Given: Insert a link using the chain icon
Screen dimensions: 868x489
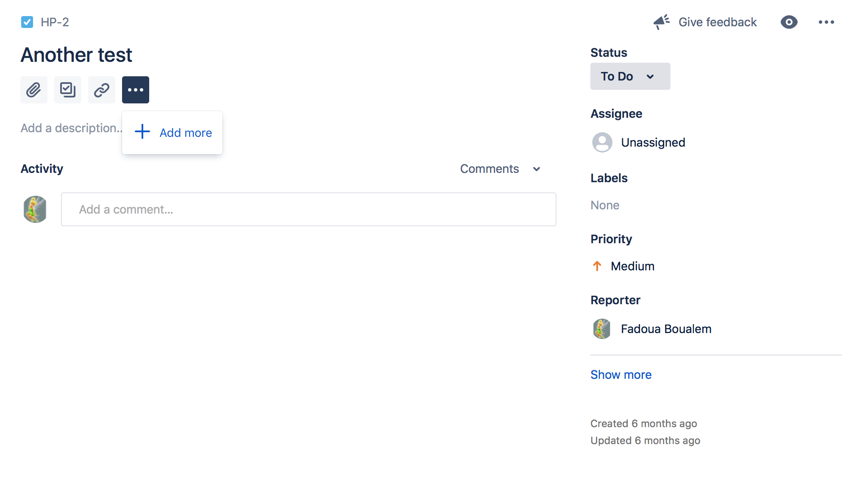Looking at the screenshot, I should tap(101, 90).
